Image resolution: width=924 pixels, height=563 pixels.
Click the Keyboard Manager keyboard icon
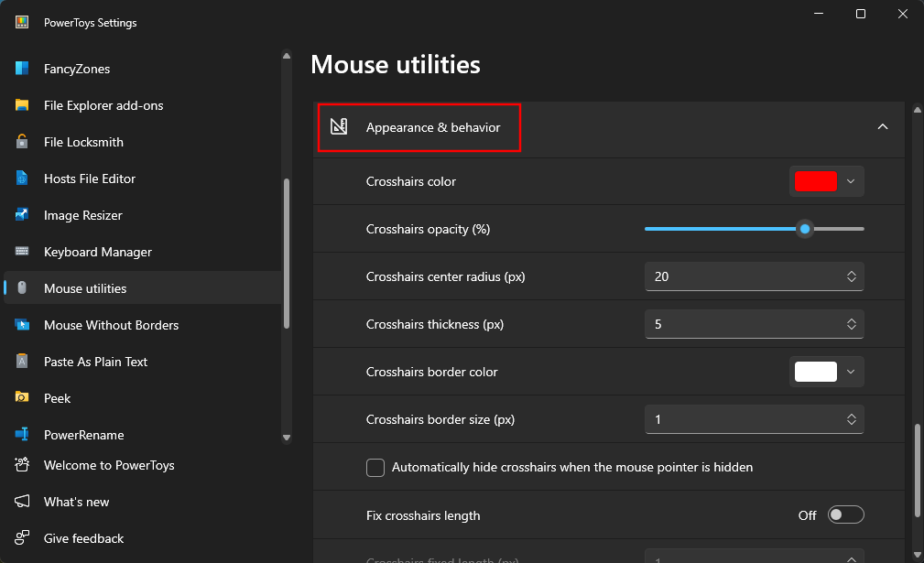[22, 252]
